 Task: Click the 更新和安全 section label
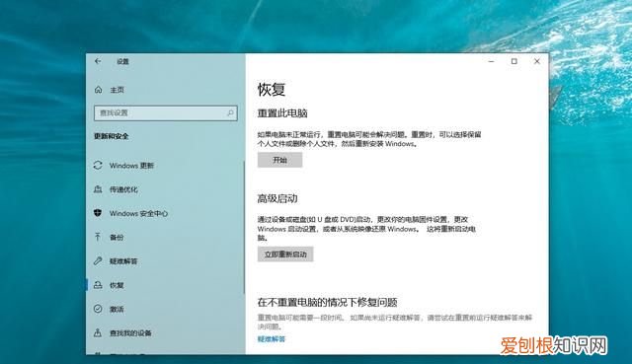coord(112,136)
